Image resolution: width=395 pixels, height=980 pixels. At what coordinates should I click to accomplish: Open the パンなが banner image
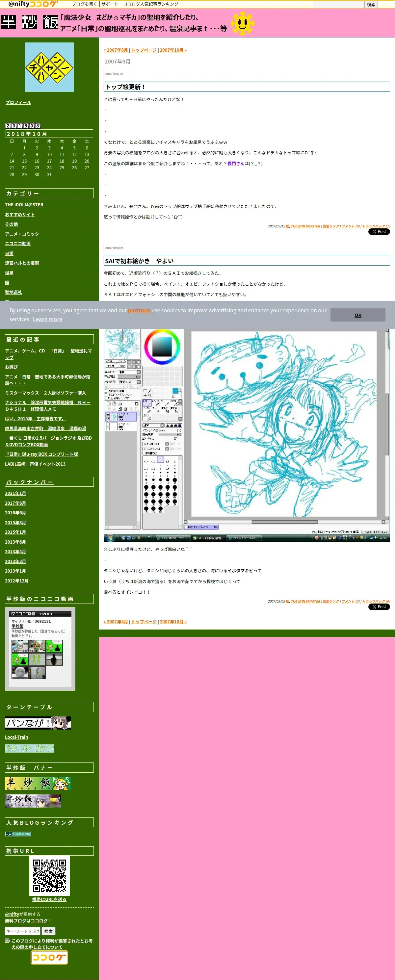38,723
